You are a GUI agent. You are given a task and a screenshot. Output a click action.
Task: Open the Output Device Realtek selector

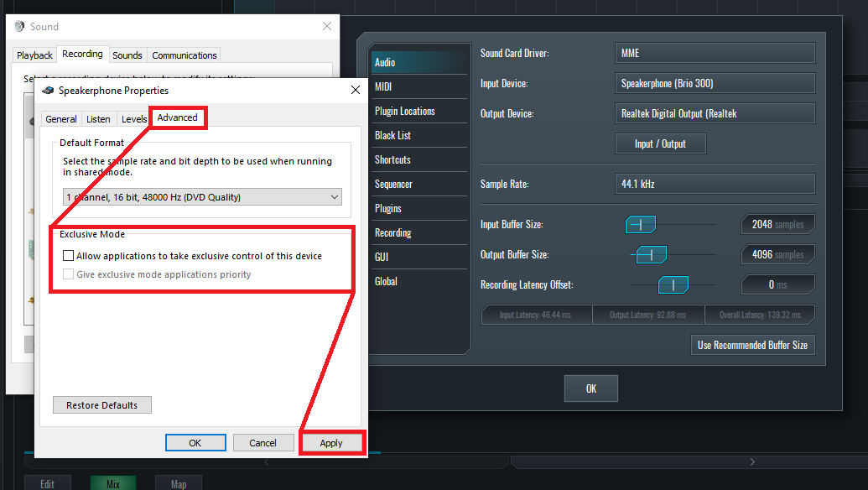[x=715, y=113]
